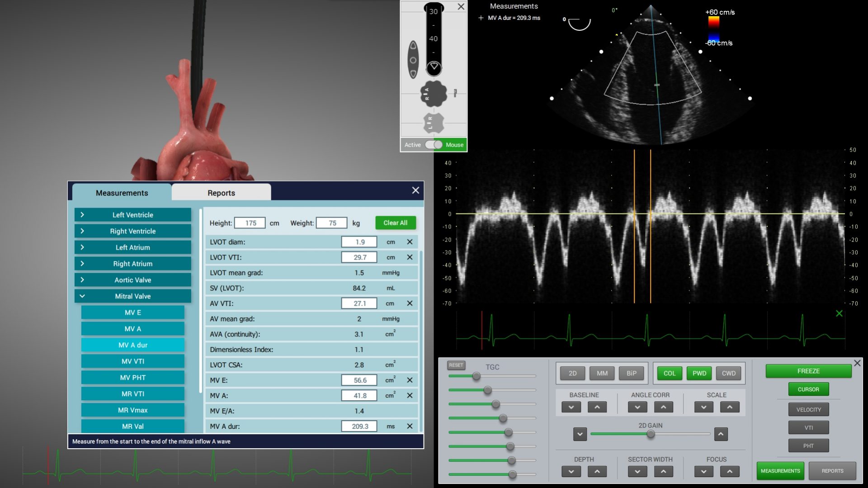Narrow the sector width
The width and height of the screenshot is (868, 488).
pos(637,471)
